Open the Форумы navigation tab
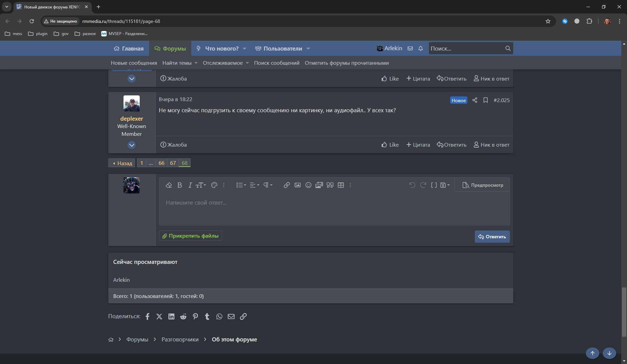The width and height of the screenshot is (627, 364). pos(170,49)
